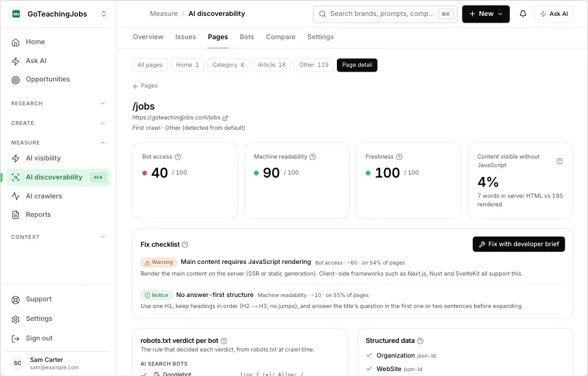Screen dimensions: 588x376
Task: Expand the Context section
Action: point(103,237)
